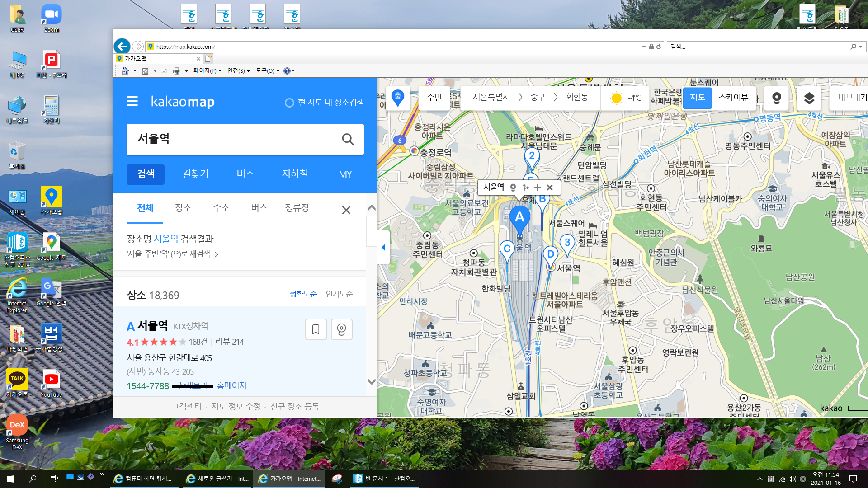Image resolution: width=868 pixels, height=488 pixels.
Task: Select the 길찾기 tab
Action: point(195,174)
